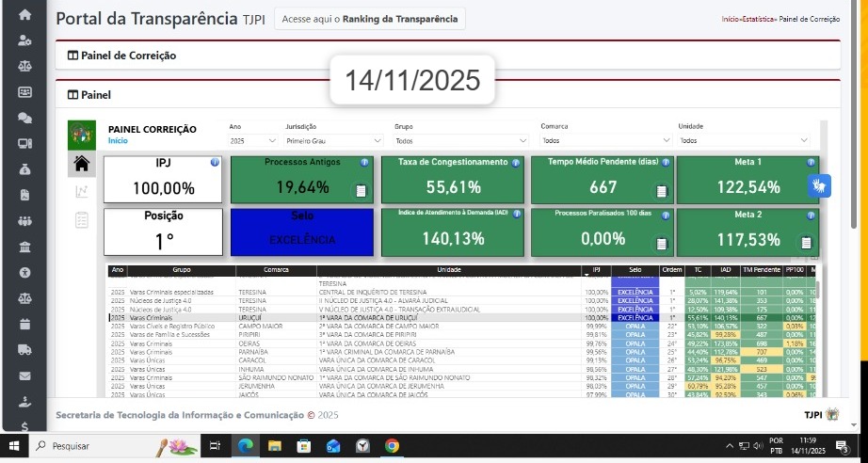Select the line chart icon inside the panel

click(x=81, y=192)
